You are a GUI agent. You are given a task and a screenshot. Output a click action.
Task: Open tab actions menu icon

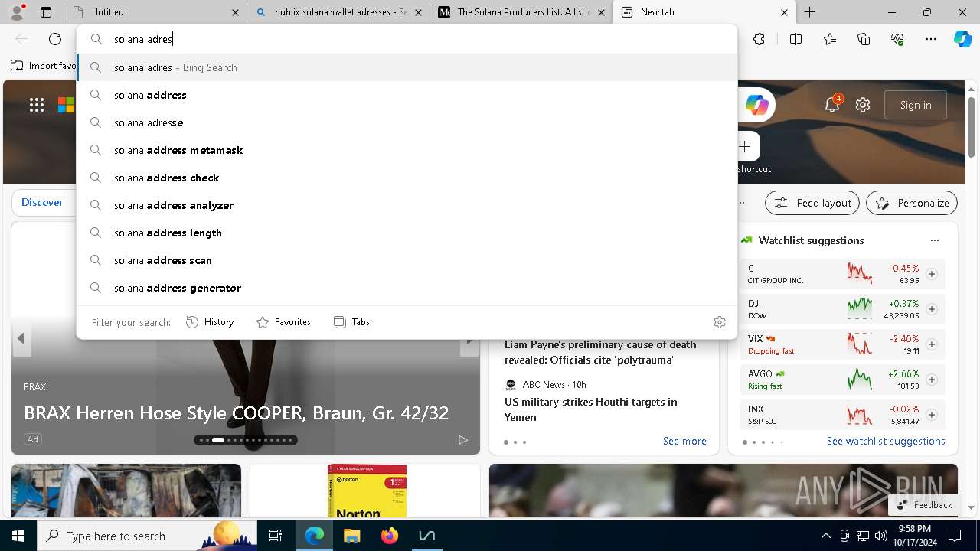(46, 12)
